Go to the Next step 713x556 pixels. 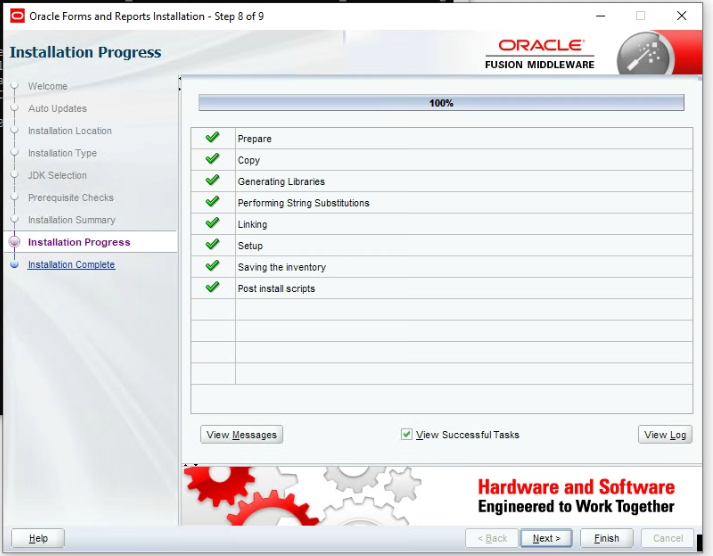[546, 538]
